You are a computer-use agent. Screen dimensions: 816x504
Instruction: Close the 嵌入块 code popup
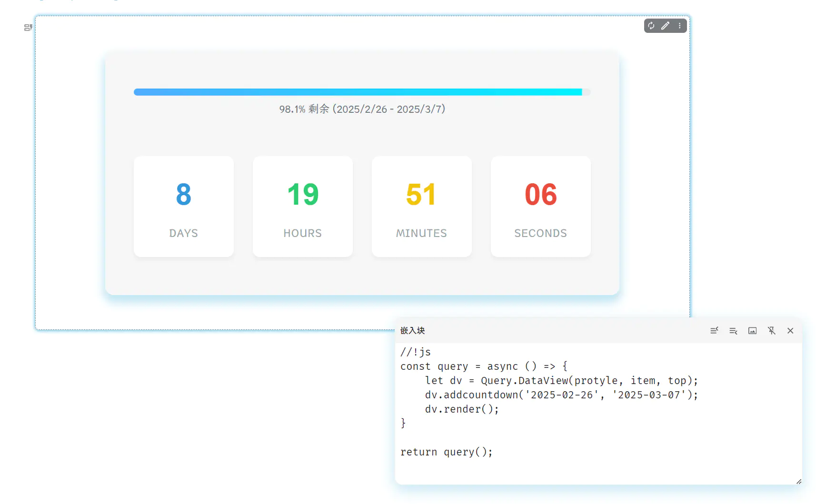790,331
